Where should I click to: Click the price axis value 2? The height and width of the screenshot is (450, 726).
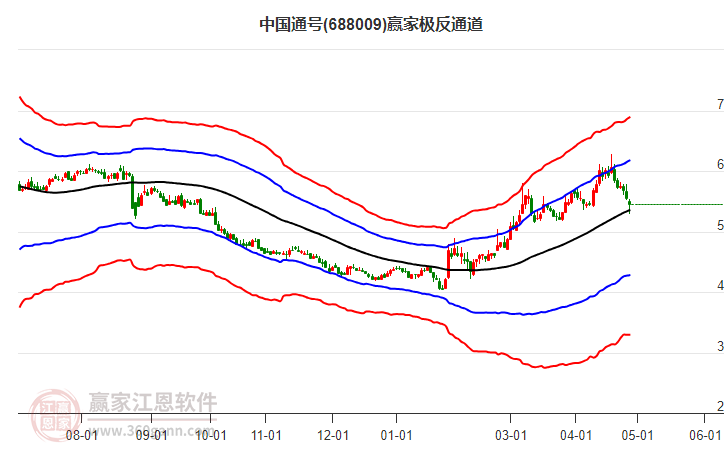720,406
